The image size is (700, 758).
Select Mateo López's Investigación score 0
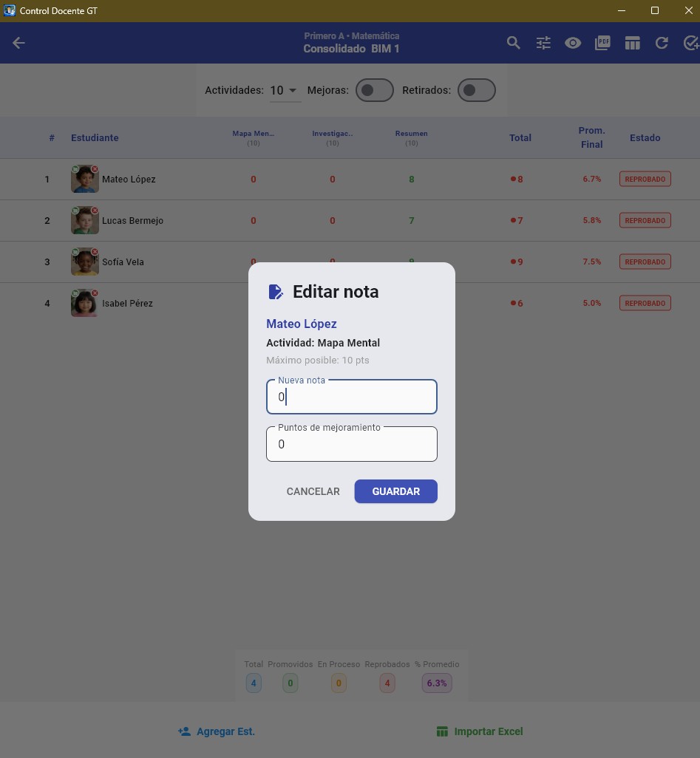pyautogui.click(x=333, y=180)
